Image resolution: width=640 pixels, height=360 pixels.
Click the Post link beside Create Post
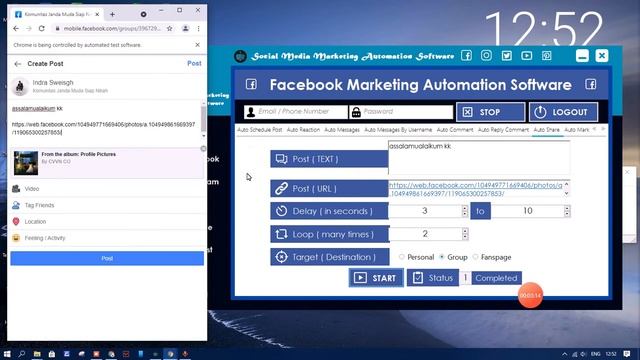tap(194, 63)
